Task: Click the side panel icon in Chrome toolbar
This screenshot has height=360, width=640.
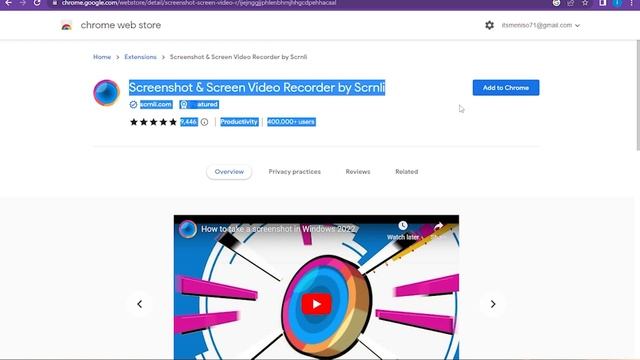Action: (603, 3)
